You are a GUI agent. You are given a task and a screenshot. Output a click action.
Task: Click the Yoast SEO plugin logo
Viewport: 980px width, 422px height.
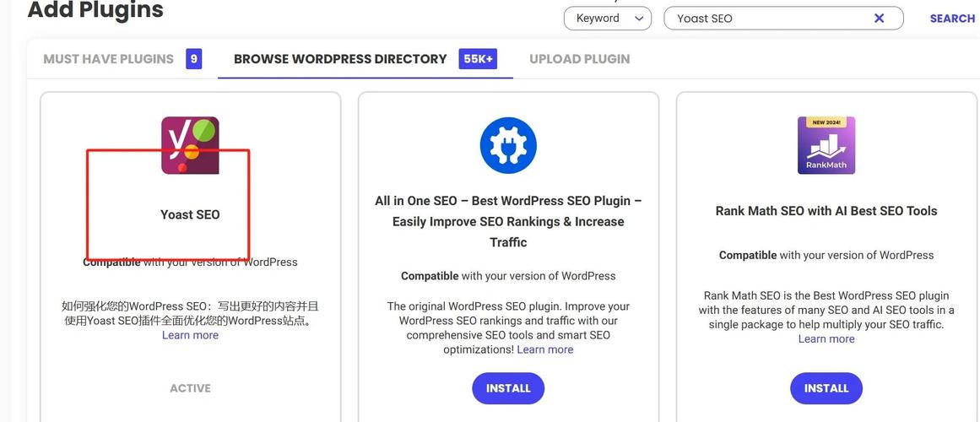(x=190, y=145)
